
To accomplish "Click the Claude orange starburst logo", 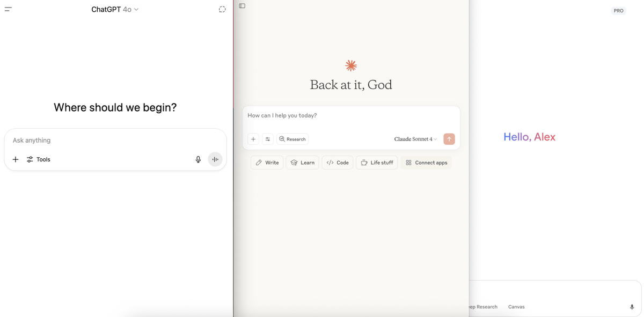I will 351,65.
